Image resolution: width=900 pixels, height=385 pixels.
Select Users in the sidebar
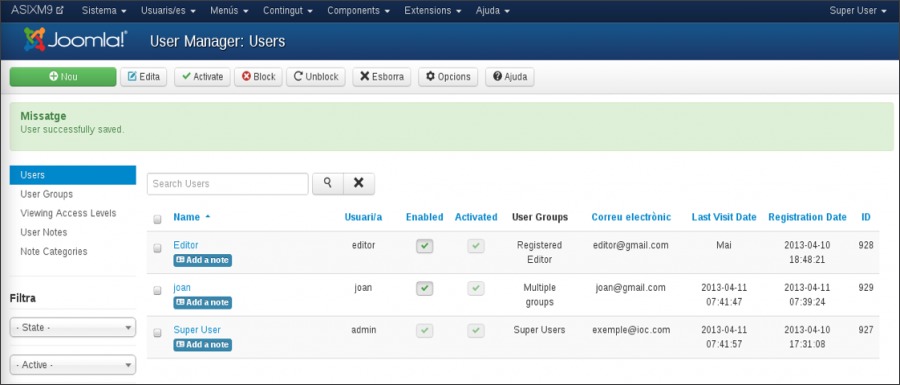73,175
